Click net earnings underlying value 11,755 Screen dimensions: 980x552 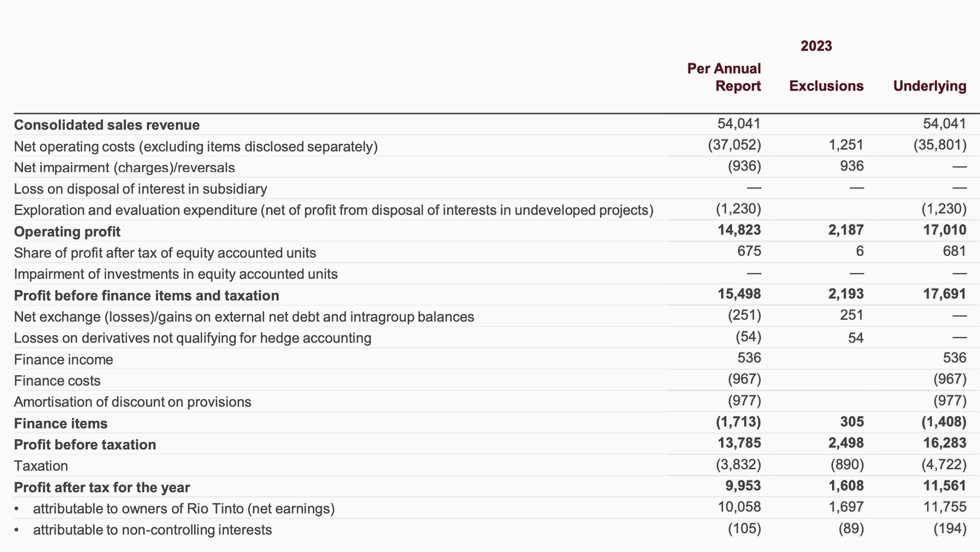point(944,507)
